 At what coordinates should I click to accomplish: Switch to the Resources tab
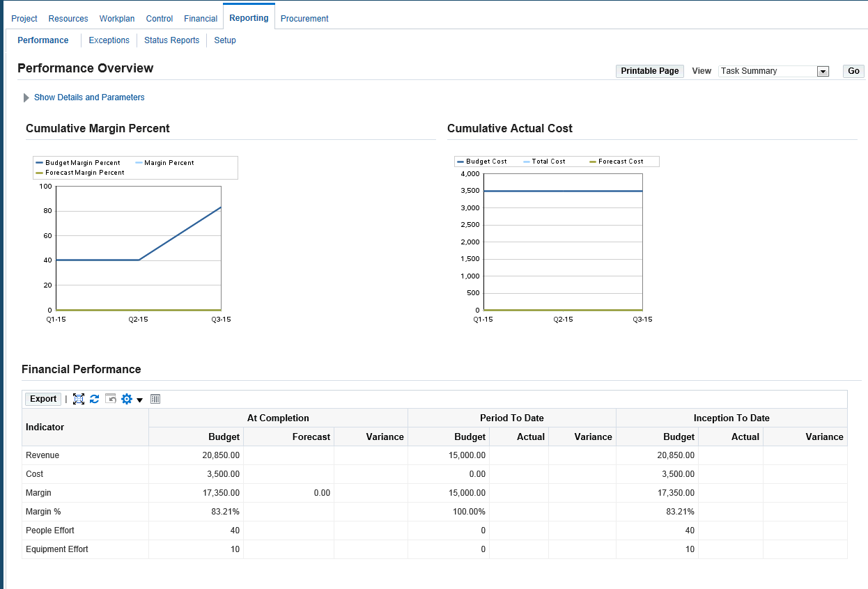(x=68, y=19)
